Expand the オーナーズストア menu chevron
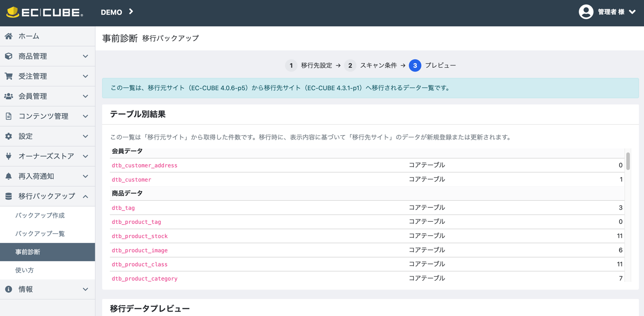Viewport: 644px width, 316px height. 86,157
